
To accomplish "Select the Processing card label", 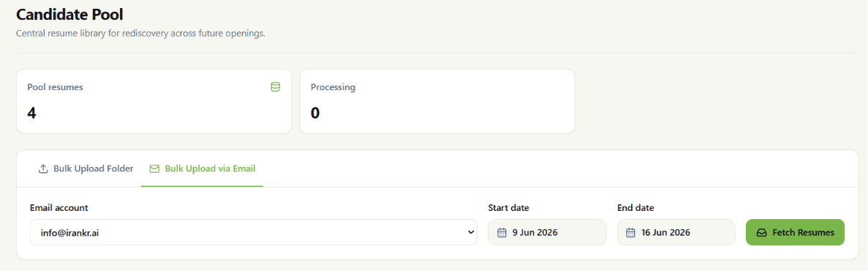I will [x=333, y=87].
